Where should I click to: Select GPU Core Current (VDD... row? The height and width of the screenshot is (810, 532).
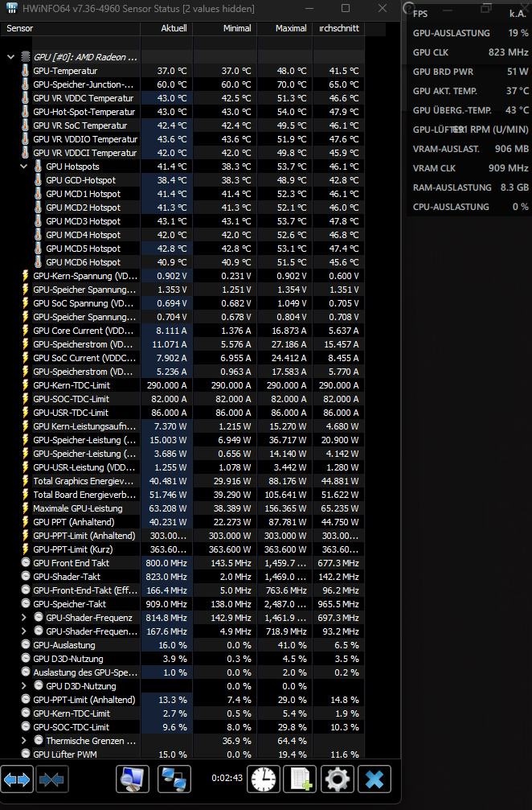(x=182, y=331)
